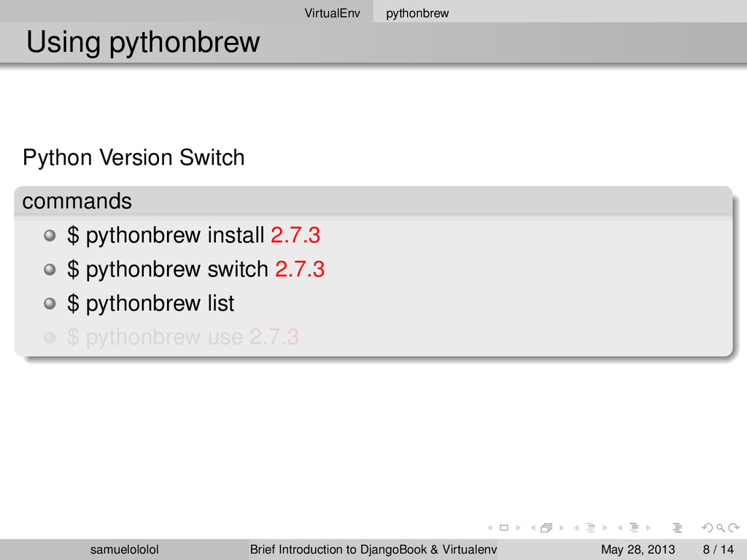Click the search magnifier icon
The width and height of the screenshot is (747, 560).
click(x=721, y=528)
